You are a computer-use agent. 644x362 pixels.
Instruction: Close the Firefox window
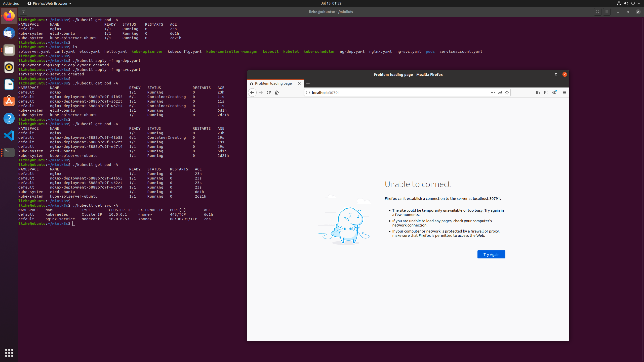point(565,74)
